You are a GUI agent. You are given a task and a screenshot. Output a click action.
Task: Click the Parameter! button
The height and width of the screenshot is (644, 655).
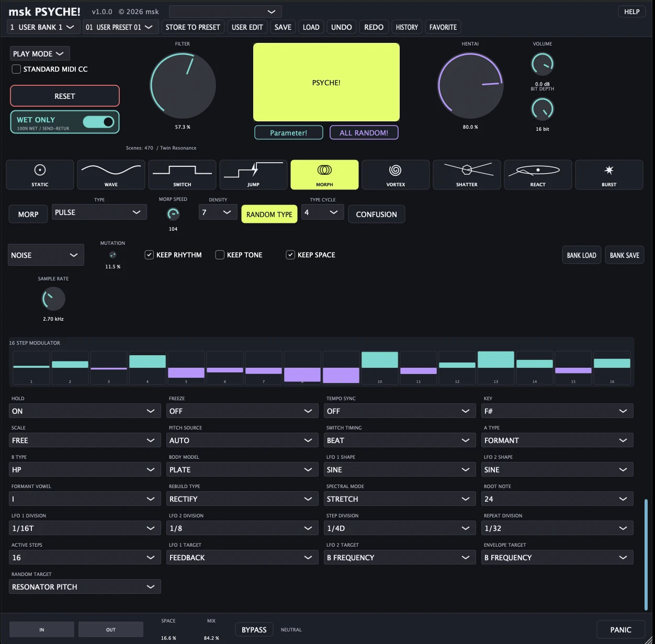pos(289,133)
